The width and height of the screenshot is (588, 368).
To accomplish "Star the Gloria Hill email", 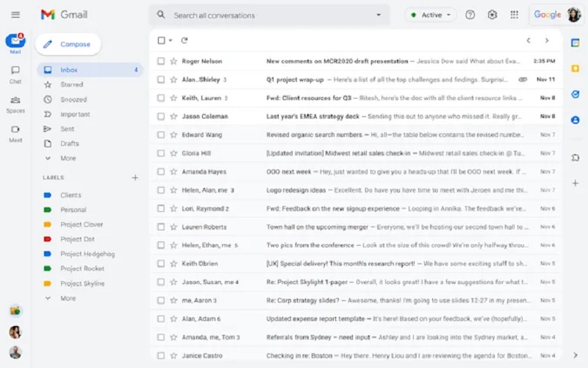I will tap(173, 153).
